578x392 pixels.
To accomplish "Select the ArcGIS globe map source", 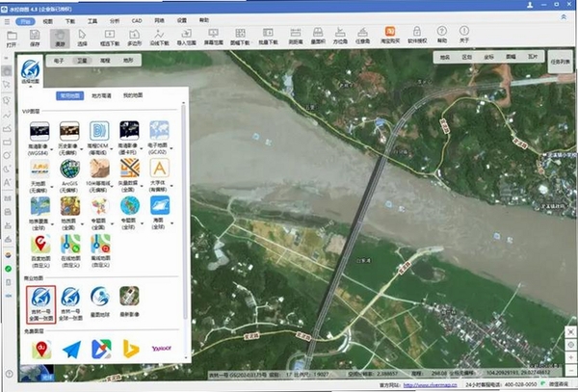I will pyautogui.click(x=69, y=175).
